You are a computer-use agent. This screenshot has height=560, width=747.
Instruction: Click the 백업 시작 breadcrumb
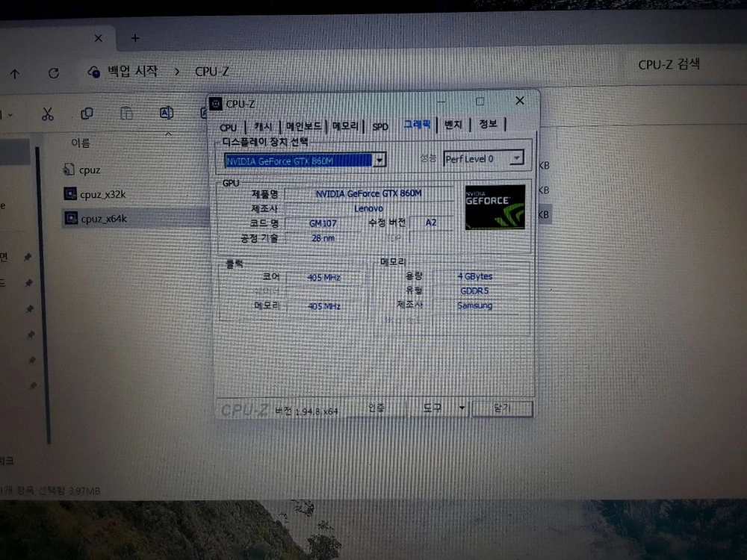132,71
